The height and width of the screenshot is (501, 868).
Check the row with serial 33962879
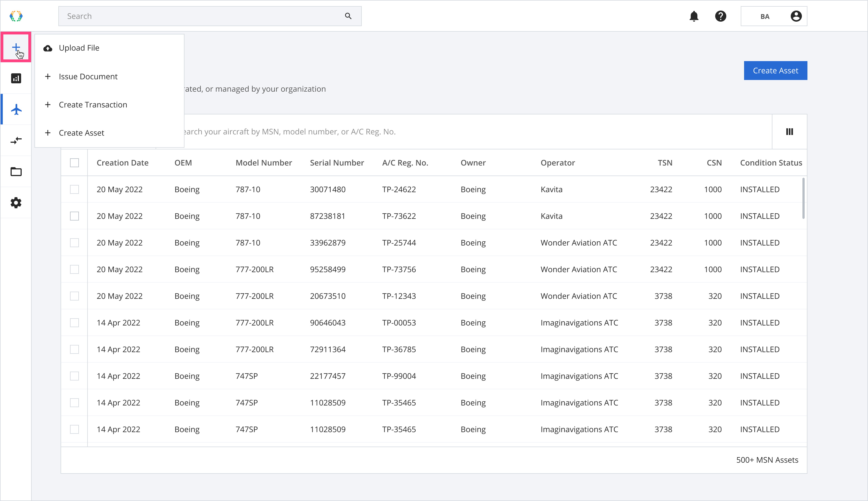pos(74,243)
